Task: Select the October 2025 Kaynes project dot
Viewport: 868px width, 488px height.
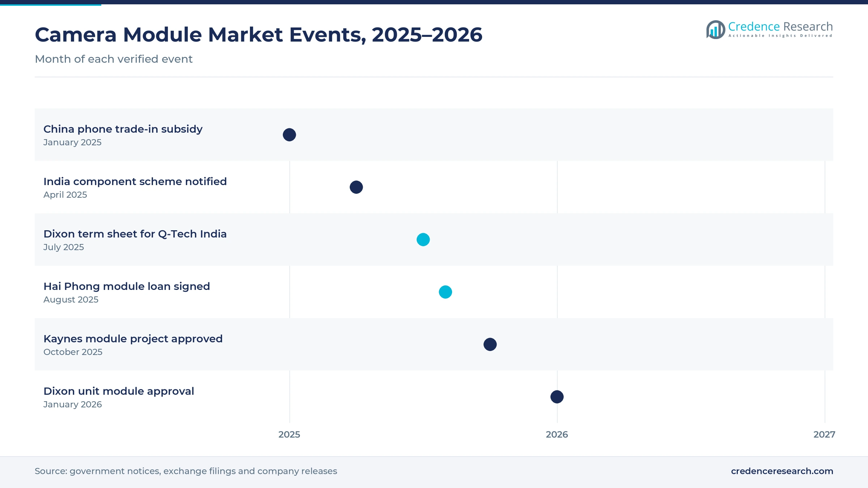Action: coord(490,344)
